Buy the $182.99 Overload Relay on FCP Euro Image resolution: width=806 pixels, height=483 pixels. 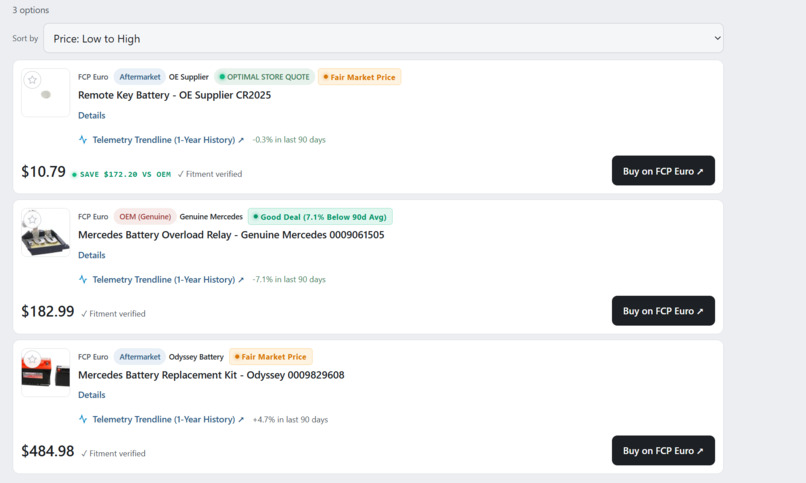663,310
